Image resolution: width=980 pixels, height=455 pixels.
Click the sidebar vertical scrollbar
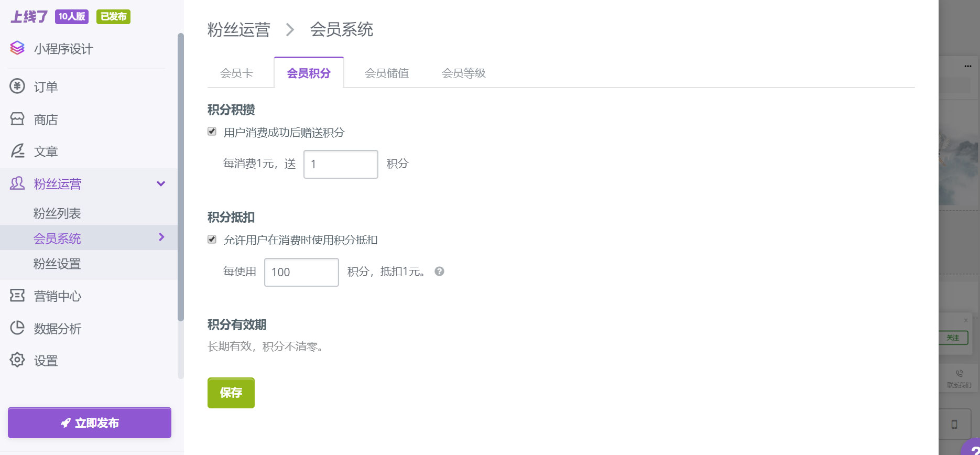[181, 177]
